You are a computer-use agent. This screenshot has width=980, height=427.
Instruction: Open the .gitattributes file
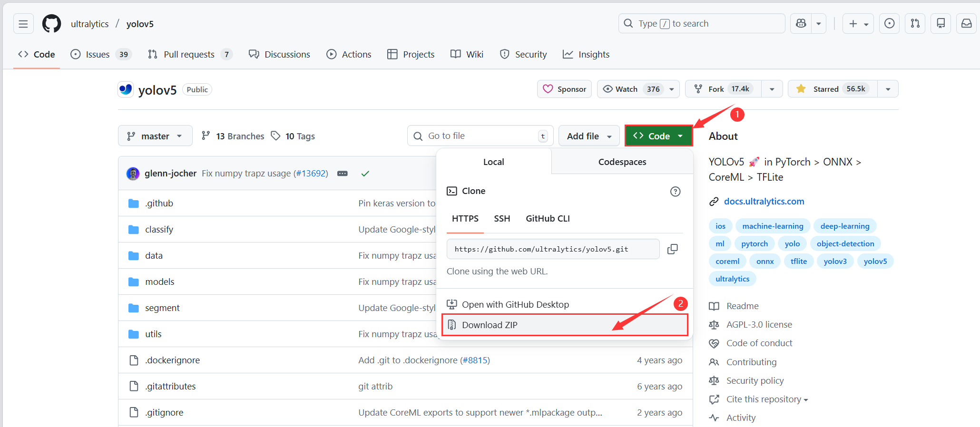[170, 386]
